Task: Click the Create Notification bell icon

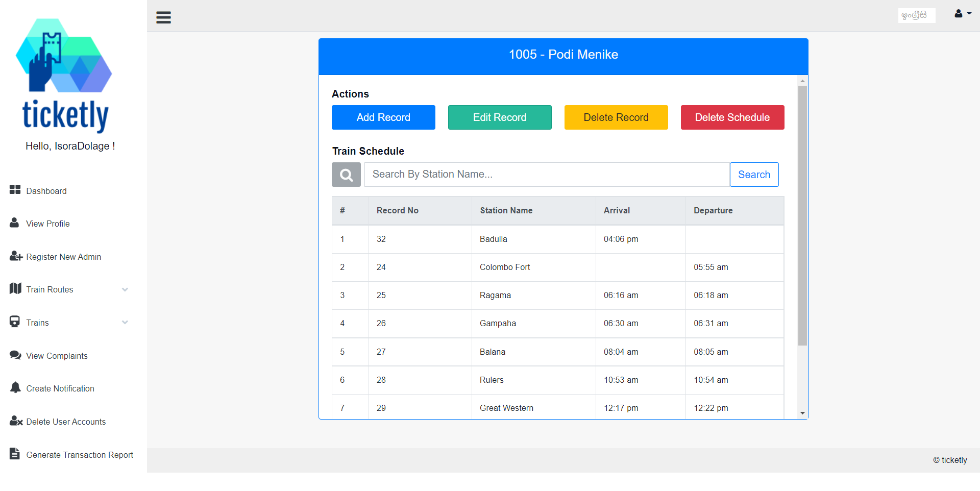Action: click(x=15, y=387)
